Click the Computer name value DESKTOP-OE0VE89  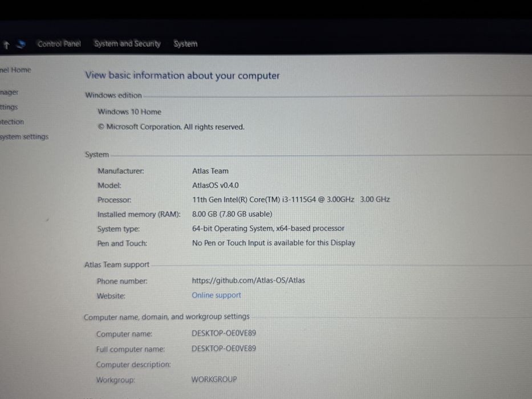pos(224,333)
